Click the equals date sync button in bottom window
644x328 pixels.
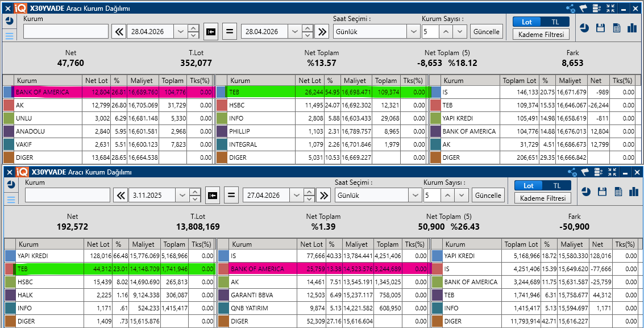231,196
